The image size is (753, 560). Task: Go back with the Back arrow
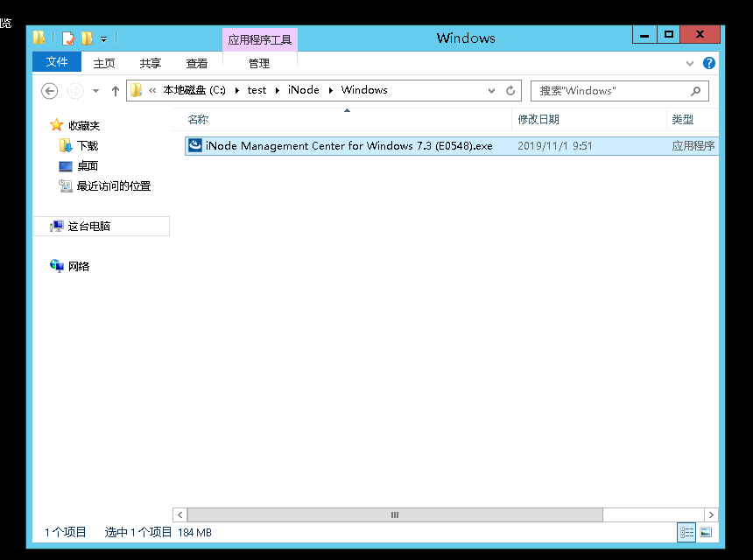[x=49, y=91]
